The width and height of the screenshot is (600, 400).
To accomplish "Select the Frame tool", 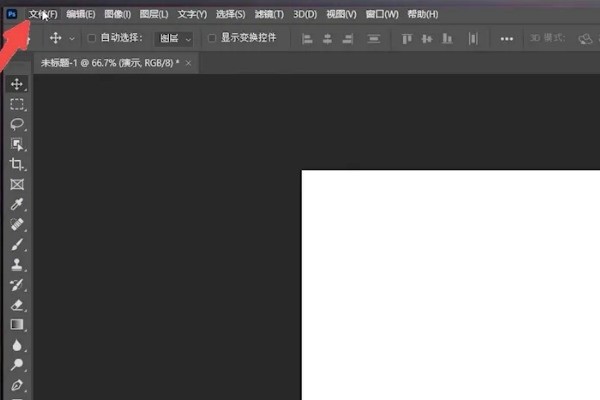I will 17,185.
